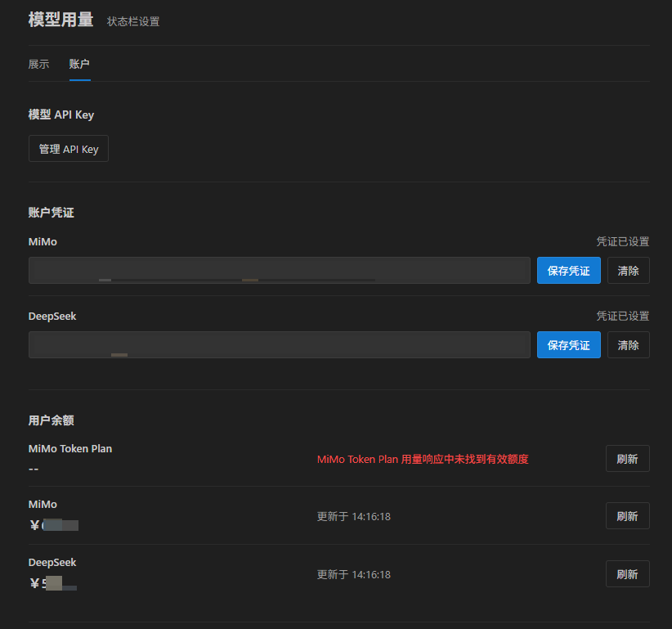This screenshot has width=672, height=629.
Task: Save the MiMo credential with 保存凭证
Action: pos(569,271)
